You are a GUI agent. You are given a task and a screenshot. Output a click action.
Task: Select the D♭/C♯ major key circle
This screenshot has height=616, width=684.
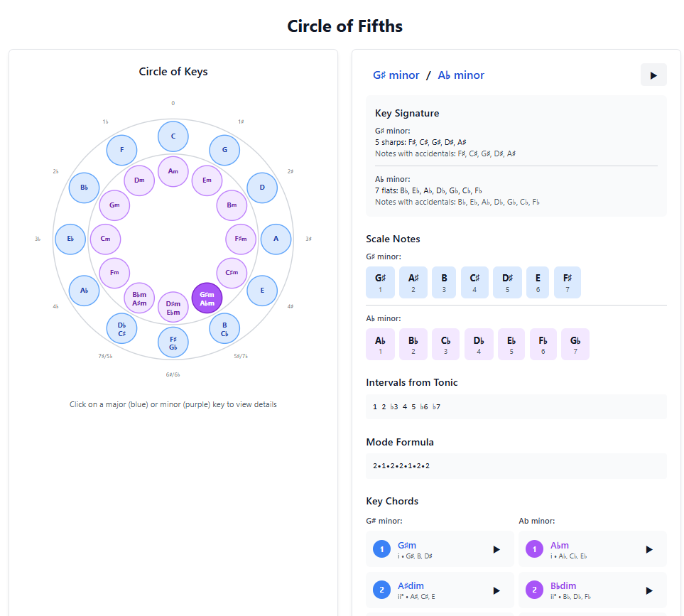tap(121, 328)
